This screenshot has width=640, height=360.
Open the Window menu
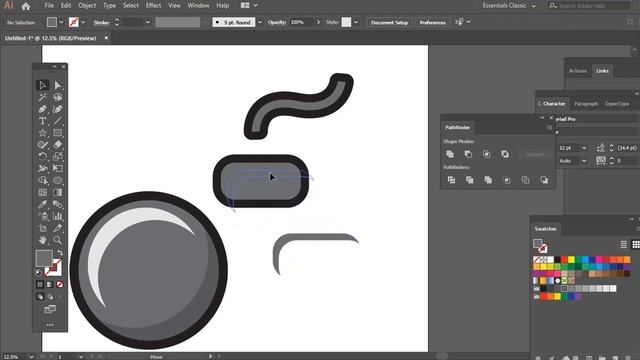tap(198, 6)
